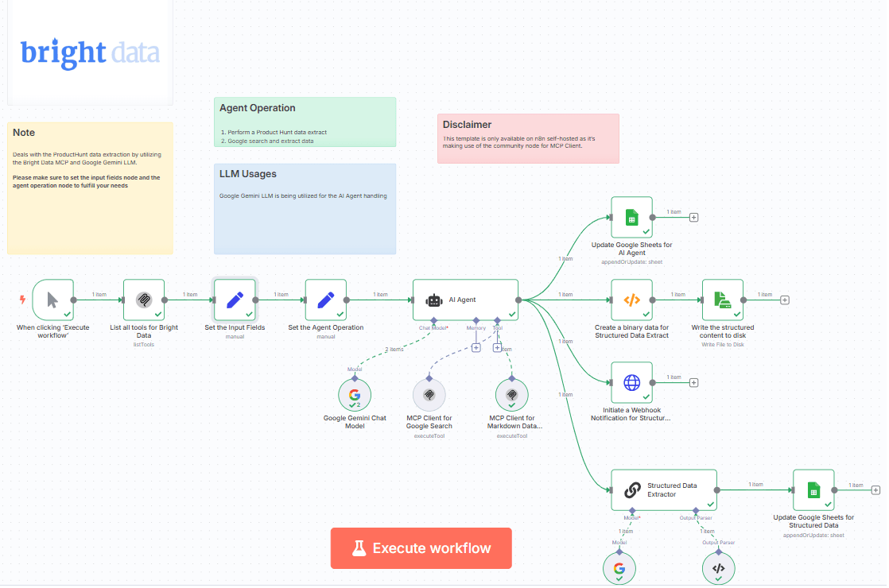Select the red Disclaimer sticky note
This screenshot has height=588, width=889.
click(x=529, y=139)
